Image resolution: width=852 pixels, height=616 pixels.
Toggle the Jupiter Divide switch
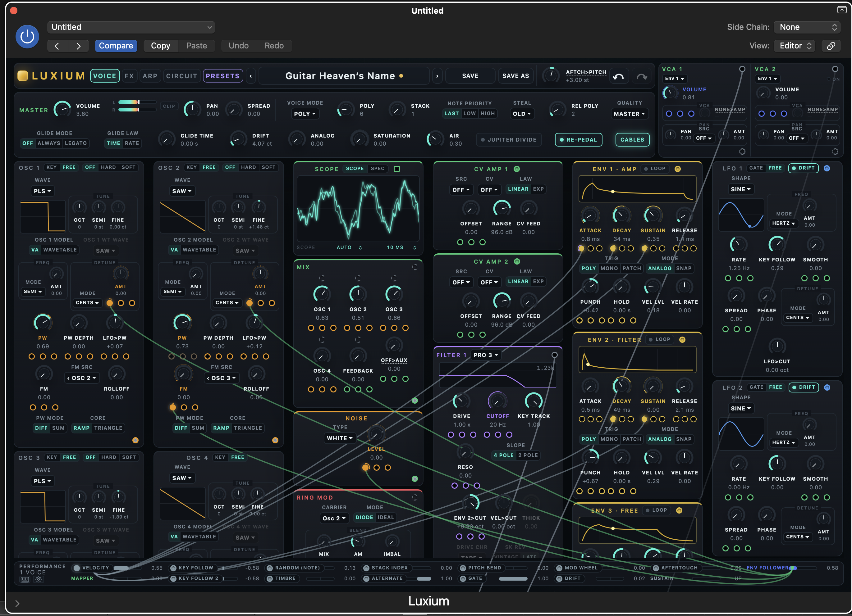pos(509,140)
